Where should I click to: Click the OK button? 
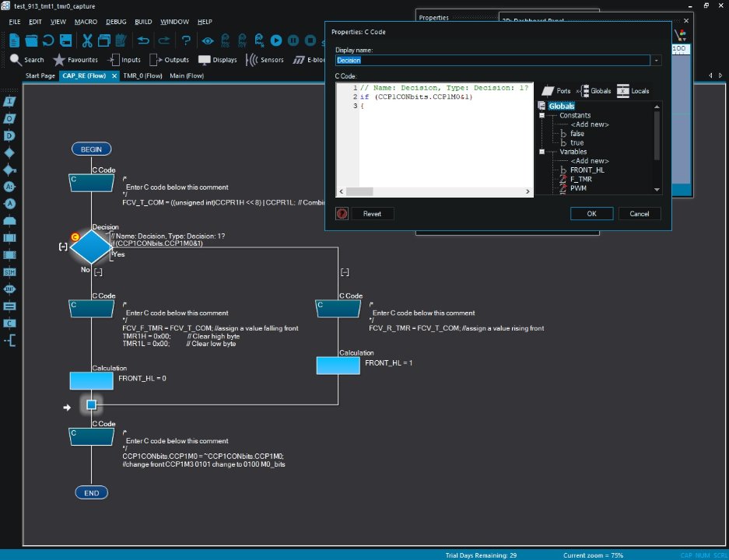click(x=591, y=214)
